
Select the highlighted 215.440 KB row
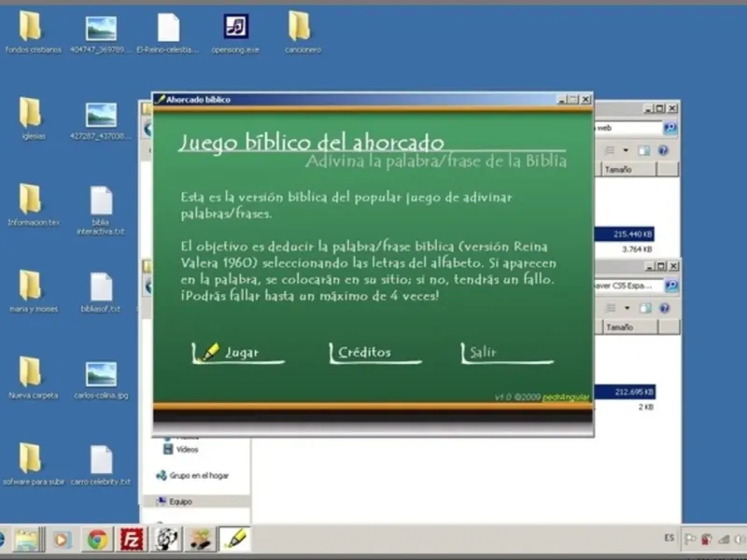click(624, 234)
